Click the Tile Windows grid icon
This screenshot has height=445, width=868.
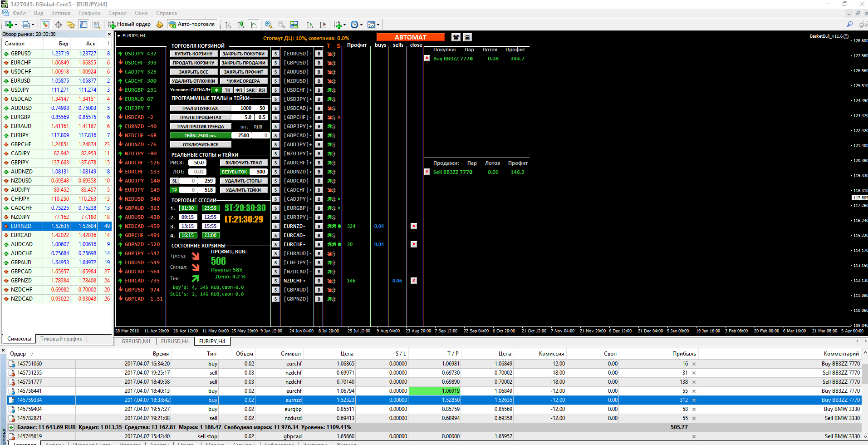[x=294, y=25]
